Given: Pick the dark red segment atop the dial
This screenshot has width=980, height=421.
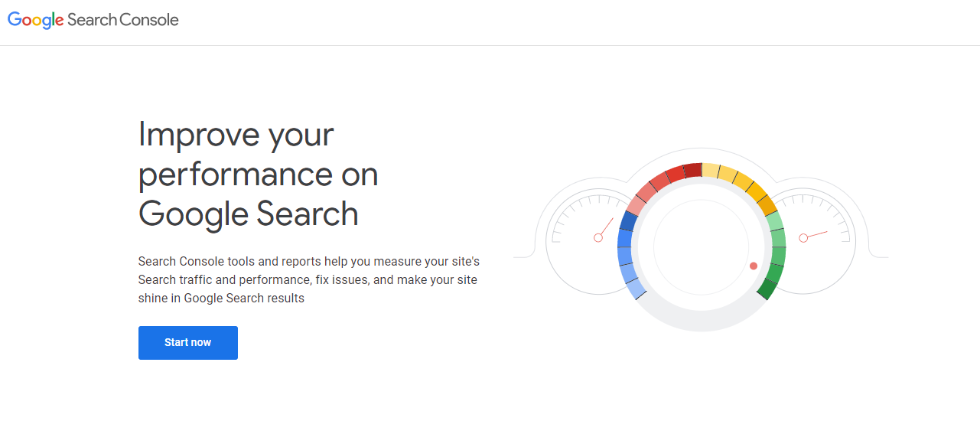Looking at the screenshot, I should 693,170.
